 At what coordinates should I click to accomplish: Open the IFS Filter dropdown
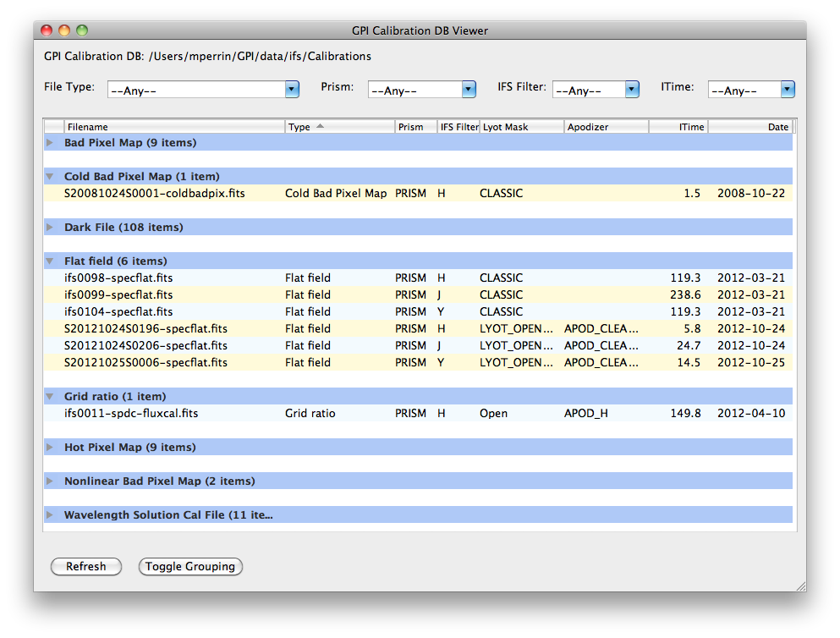coord(631,89)
